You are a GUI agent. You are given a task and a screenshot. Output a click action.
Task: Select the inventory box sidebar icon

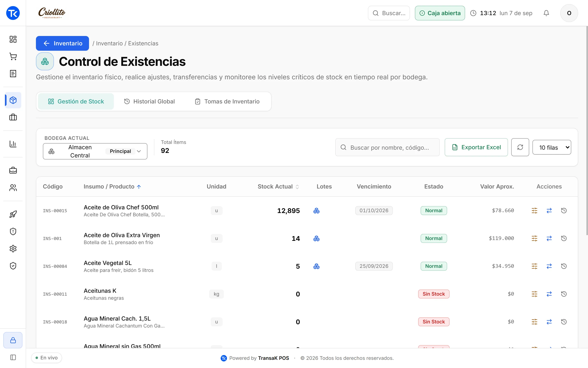[13, 100]
